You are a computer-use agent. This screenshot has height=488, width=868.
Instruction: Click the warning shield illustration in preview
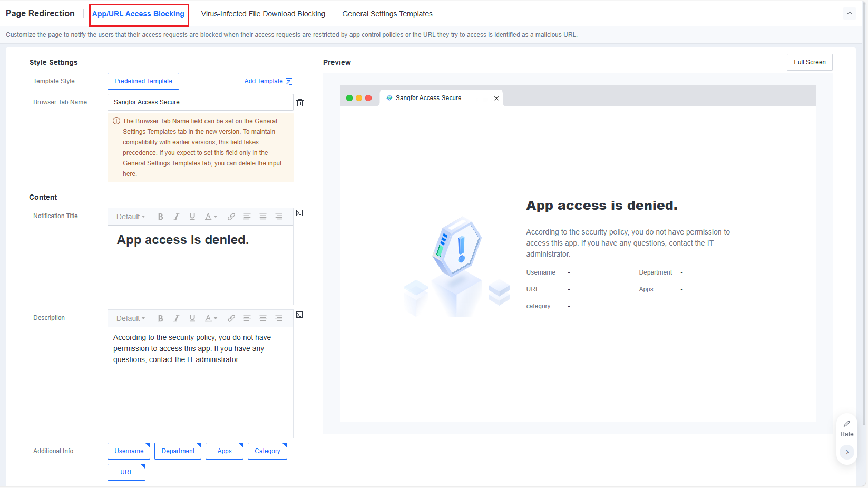click(x=457, y=247)
